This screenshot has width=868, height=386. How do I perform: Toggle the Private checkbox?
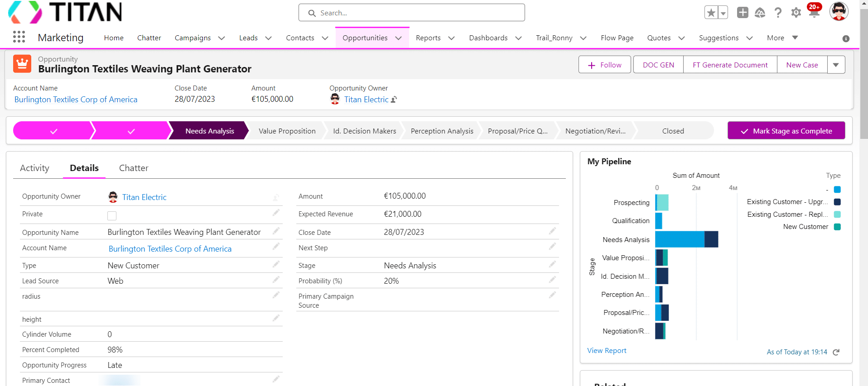coord(112,216)
